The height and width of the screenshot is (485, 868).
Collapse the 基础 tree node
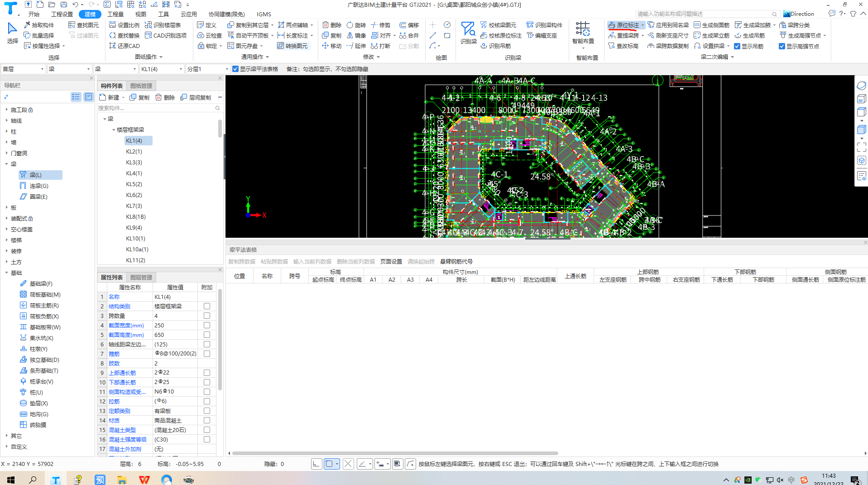coord(6,273)
